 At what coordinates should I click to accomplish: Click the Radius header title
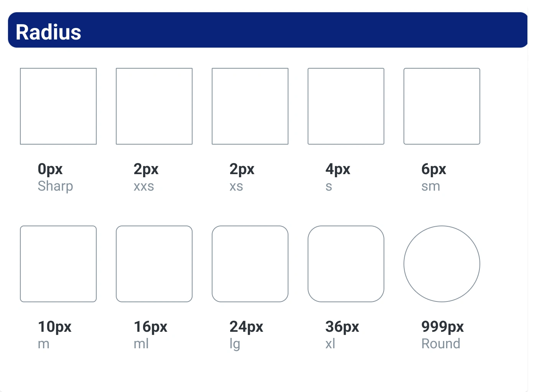tap(48, 32)
